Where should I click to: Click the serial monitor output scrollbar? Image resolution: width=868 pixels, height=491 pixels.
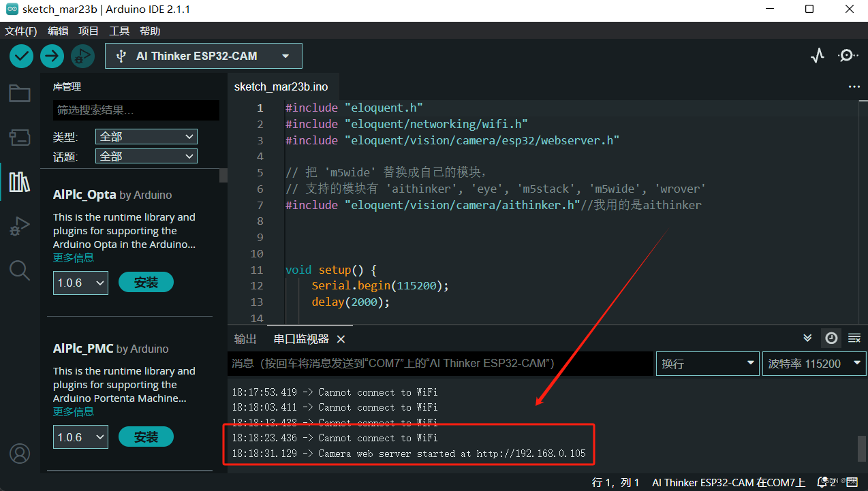861,448
